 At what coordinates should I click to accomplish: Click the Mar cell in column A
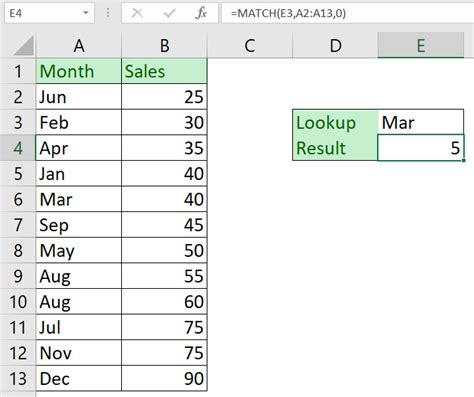point(79,199)
